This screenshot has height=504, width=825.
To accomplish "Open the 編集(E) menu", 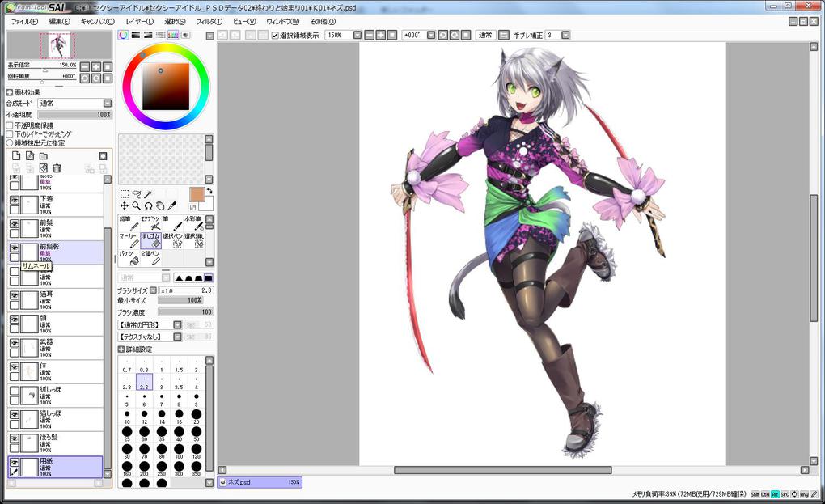I will 60,22.
